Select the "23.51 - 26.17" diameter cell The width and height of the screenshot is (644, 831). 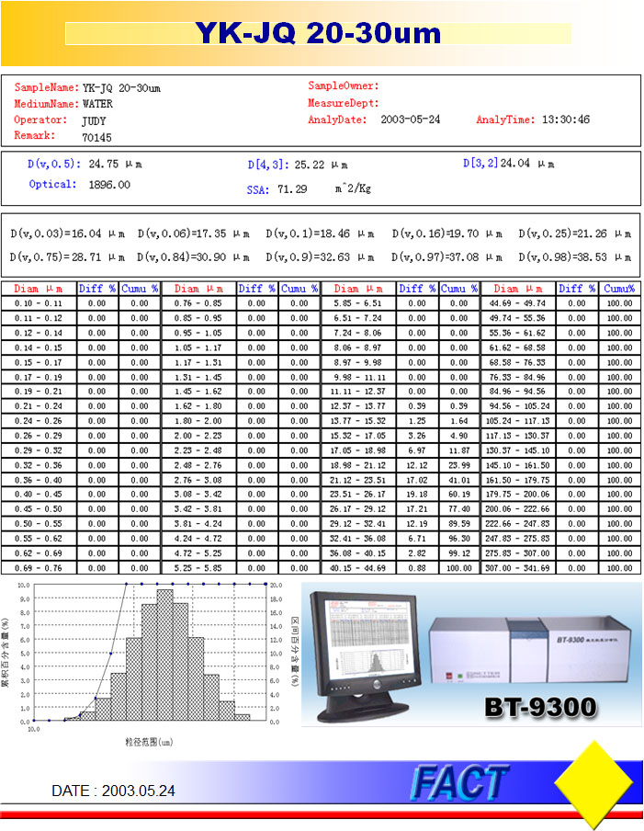pos(358,495)
